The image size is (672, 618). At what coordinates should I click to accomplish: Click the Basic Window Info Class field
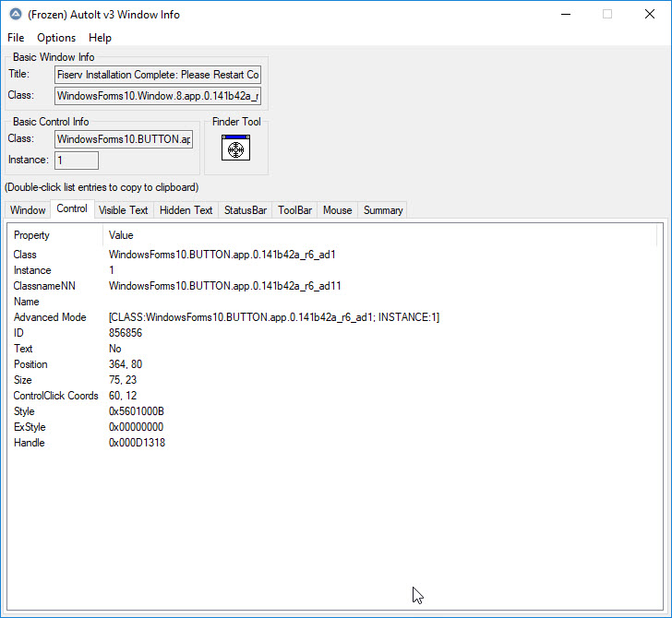coord(158,96)
